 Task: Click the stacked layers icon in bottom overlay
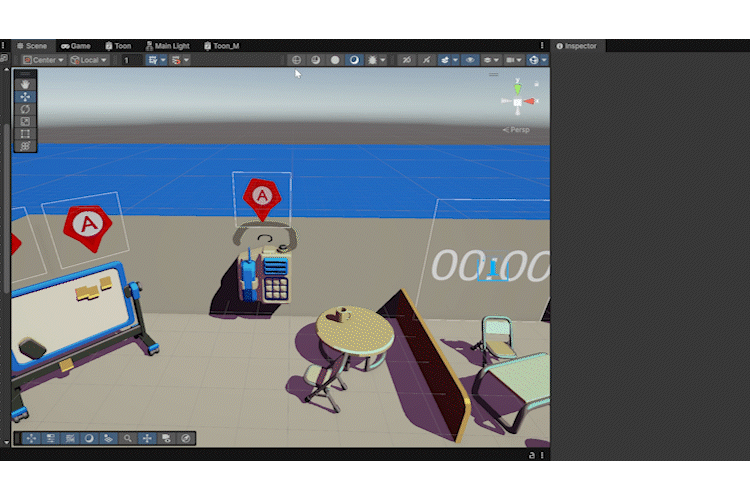109,438
